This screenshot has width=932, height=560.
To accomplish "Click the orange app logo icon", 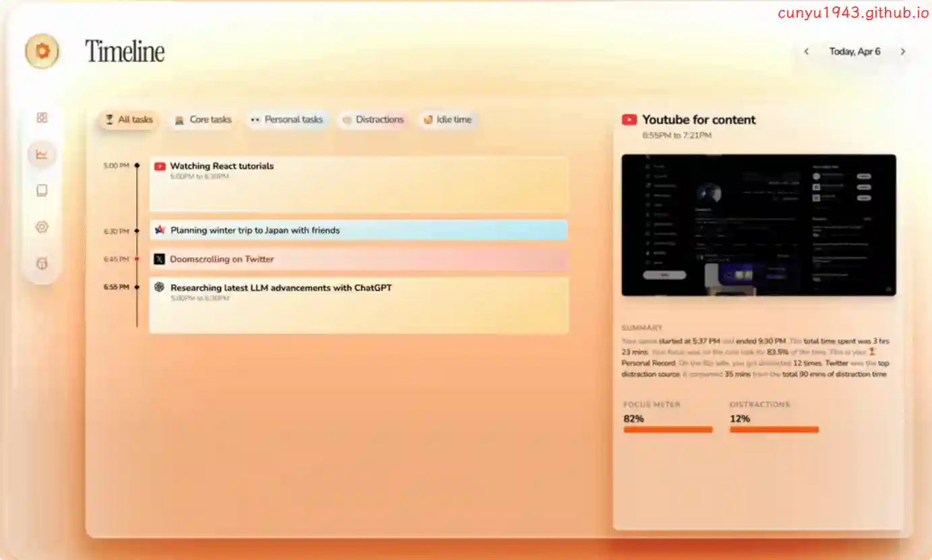I will [42, 51].
